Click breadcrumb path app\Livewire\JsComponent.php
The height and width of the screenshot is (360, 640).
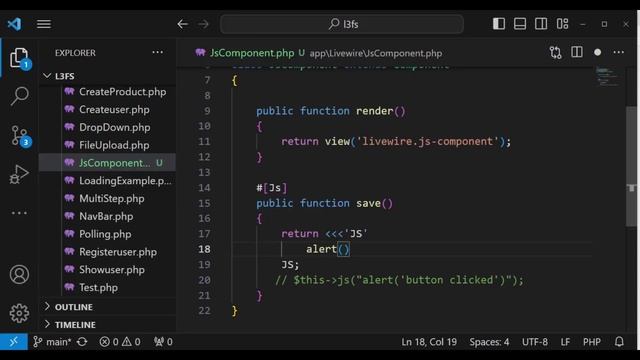376,53
